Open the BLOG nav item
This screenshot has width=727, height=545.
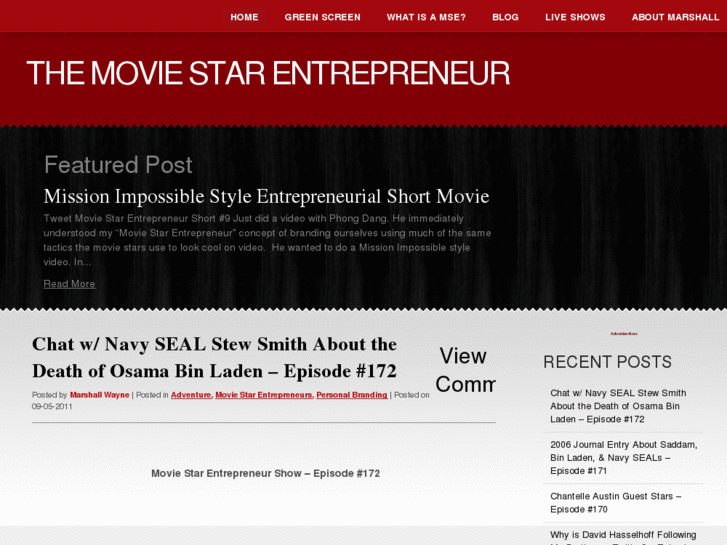point(505,17)
